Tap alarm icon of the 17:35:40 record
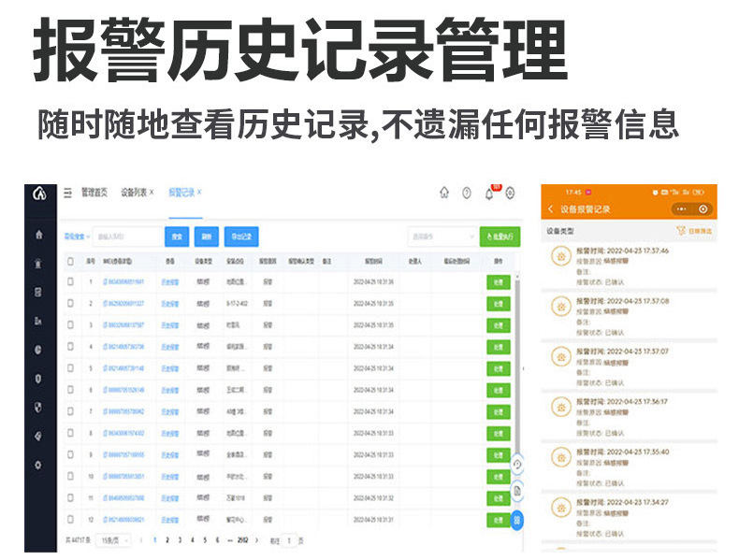This screenshot has width=739, height=560. click(x=561, y=457)
